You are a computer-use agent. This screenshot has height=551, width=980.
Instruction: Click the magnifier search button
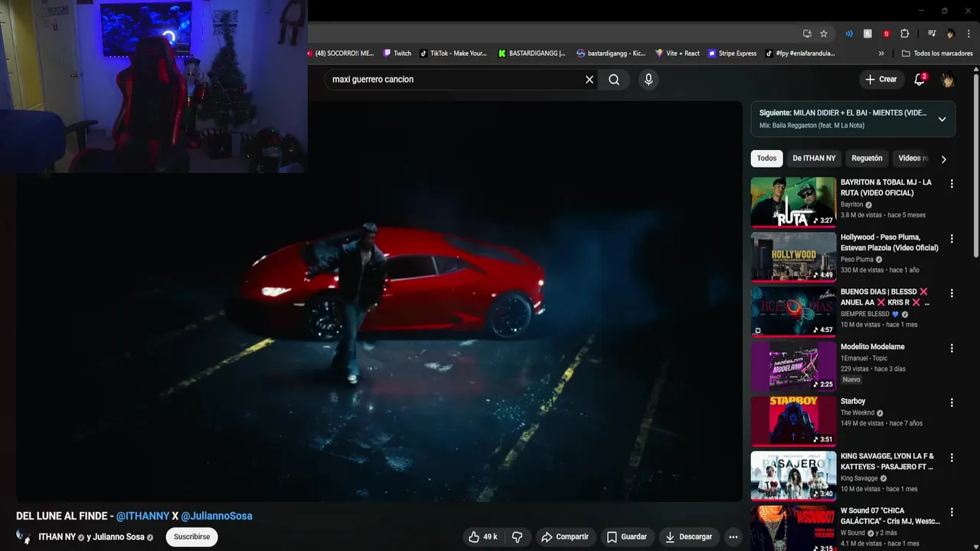(x=614, y=80)
